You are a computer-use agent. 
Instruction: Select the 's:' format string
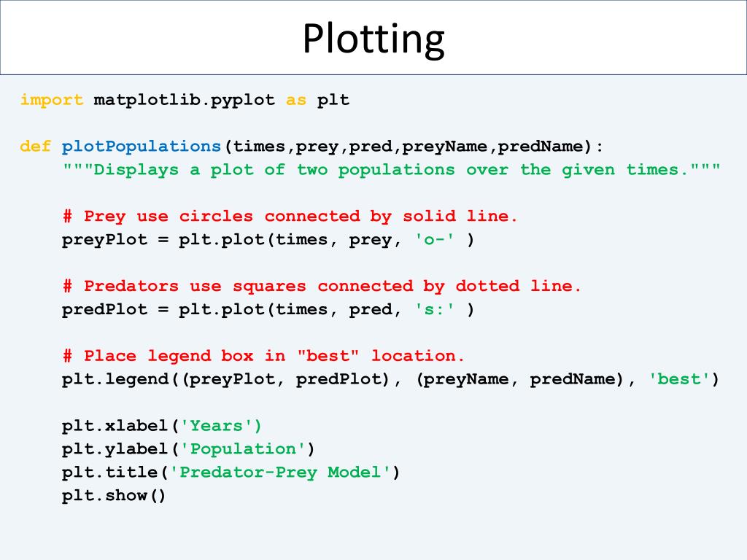[435, 309]
